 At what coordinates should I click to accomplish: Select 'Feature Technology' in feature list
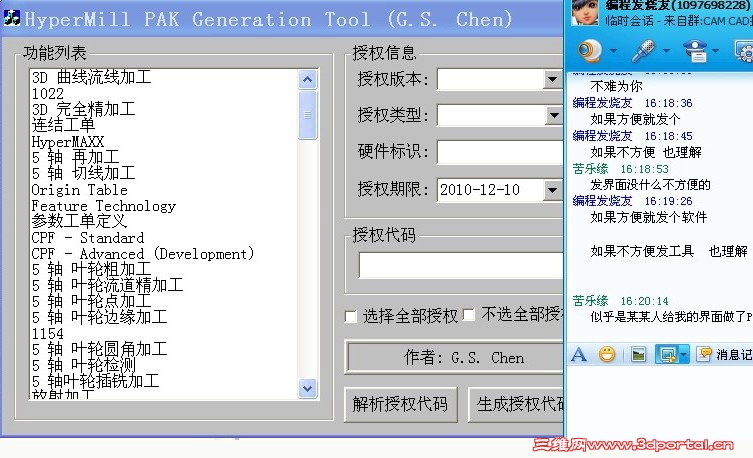pyautogui.click(x=104, y=206)
